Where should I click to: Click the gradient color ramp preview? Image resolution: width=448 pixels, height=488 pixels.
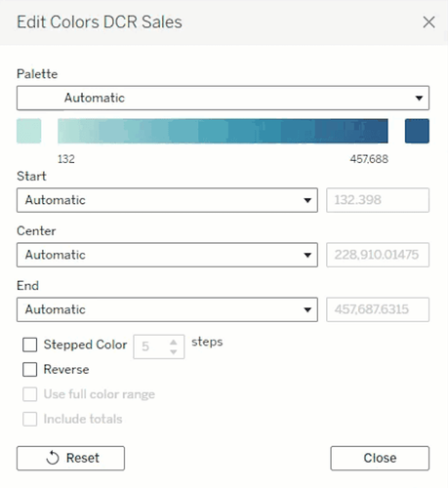click(223, 131)
